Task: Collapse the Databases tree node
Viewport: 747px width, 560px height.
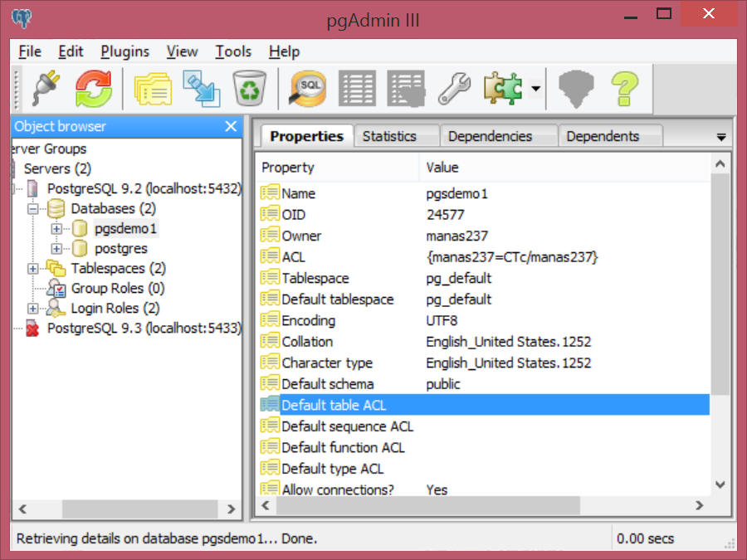Action: (x=33, y=208)
